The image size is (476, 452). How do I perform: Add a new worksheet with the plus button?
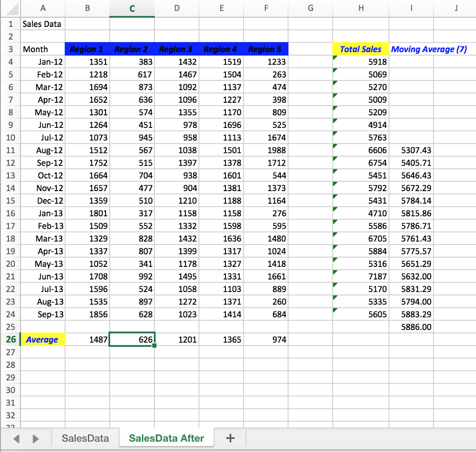pyautogui.click(x=230, y=438)
